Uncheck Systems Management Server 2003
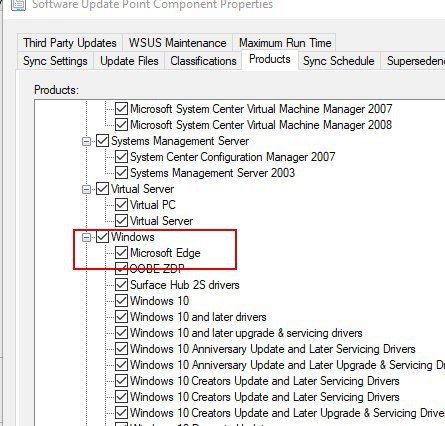Image resolution: width=445 pixels, height=426 pixels. 121,173
